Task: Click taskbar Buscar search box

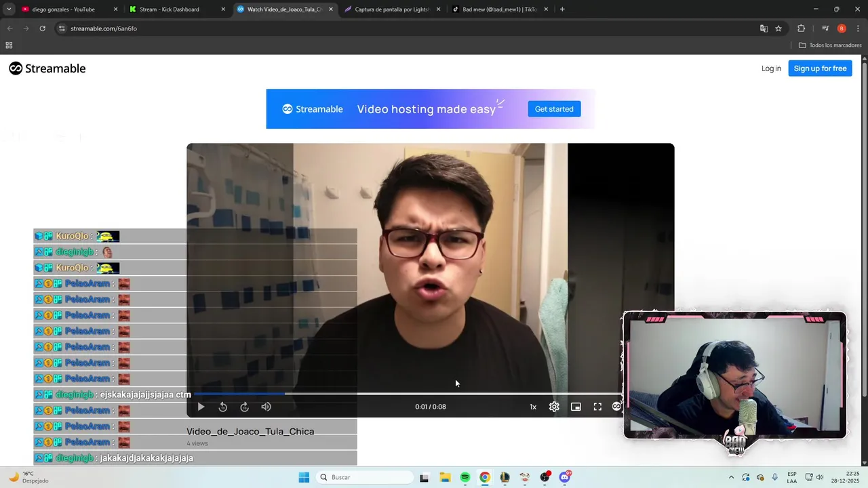Action: point(365,477)
